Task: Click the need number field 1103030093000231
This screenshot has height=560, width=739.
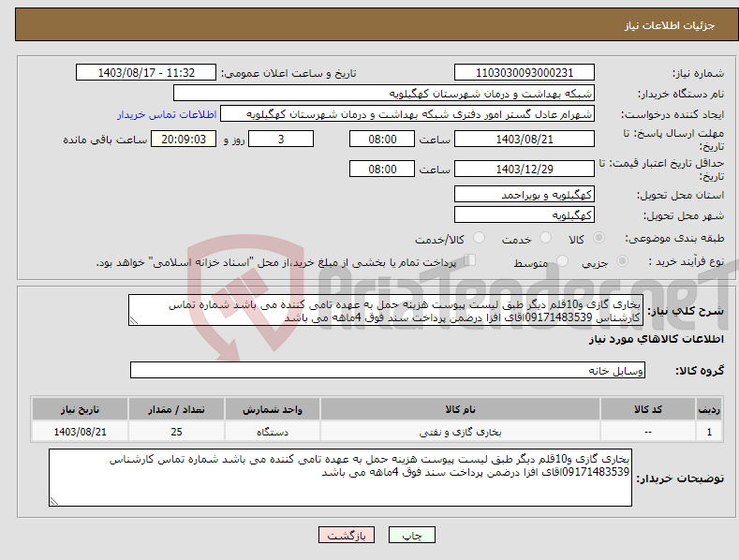Action: pos(525,73)
